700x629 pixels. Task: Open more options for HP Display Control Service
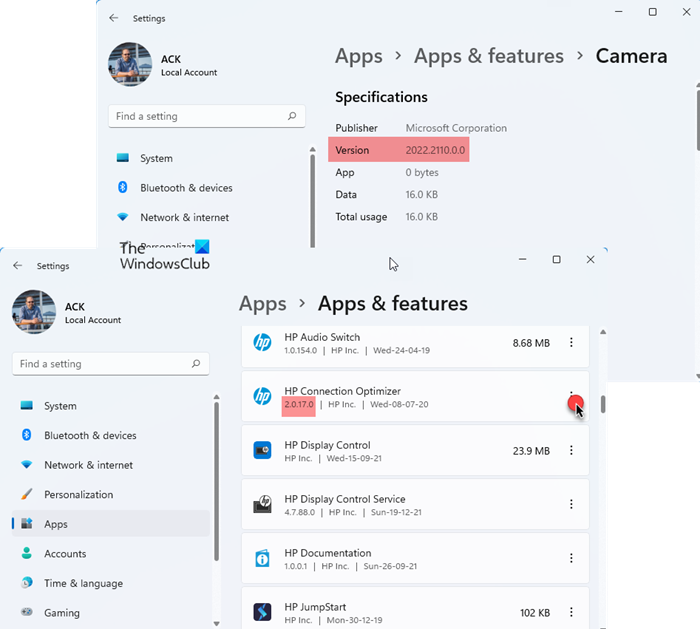tap(571, 504)
